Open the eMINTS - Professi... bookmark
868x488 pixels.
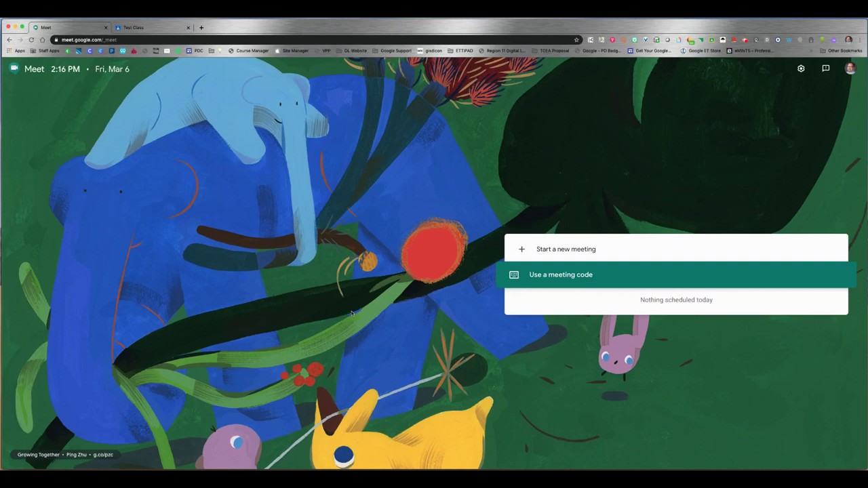click(750, 51)
